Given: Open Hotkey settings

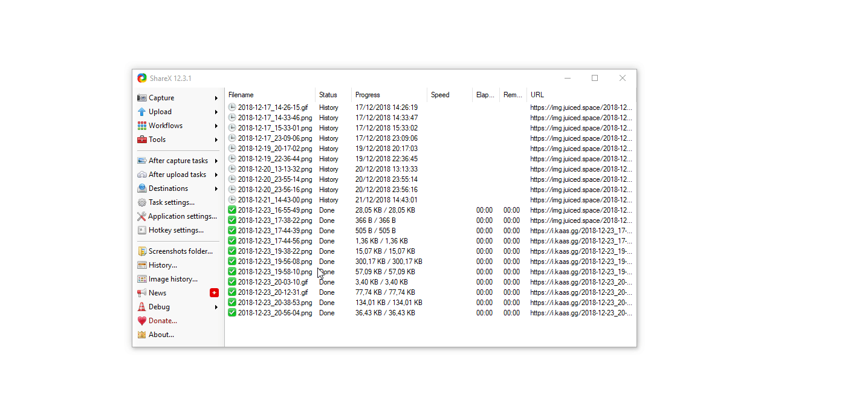Looking at the screenshot, I should coord(176,230).
